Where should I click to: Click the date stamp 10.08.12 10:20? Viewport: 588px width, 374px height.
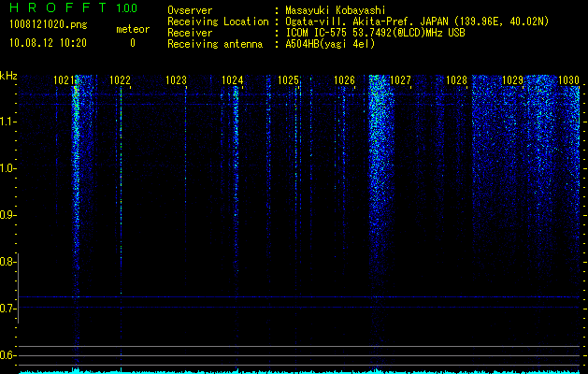(x=48, y=43)
